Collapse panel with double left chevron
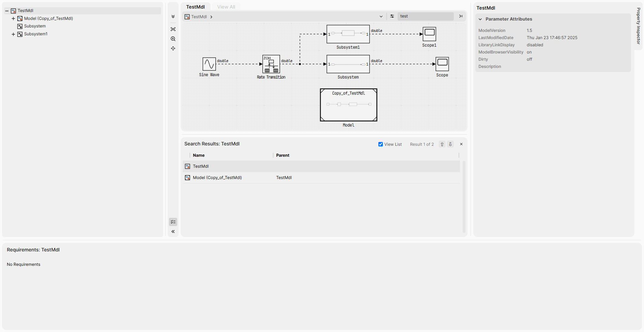This screenshot has height=332, width=644. tap(173, 232)
